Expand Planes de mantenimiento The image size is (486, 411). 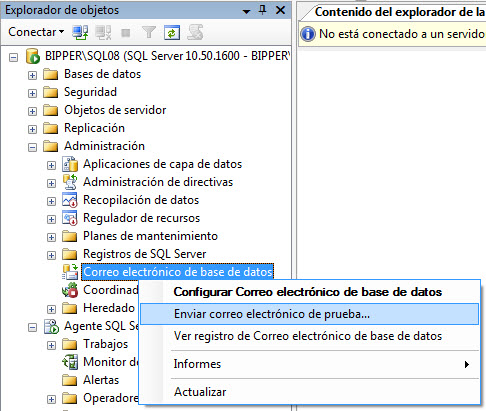(51, 237)
